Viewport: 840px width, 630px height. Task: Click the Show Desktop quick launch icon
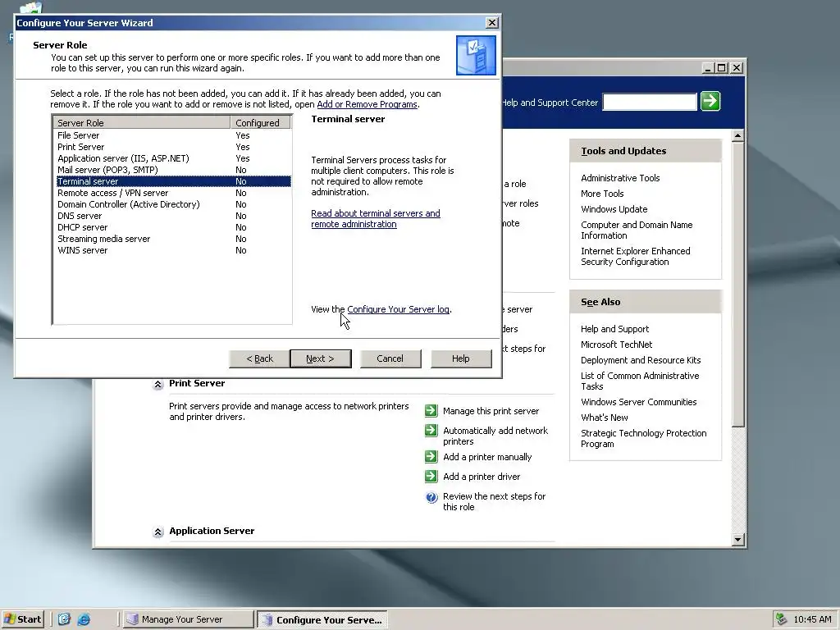[64, 619]
